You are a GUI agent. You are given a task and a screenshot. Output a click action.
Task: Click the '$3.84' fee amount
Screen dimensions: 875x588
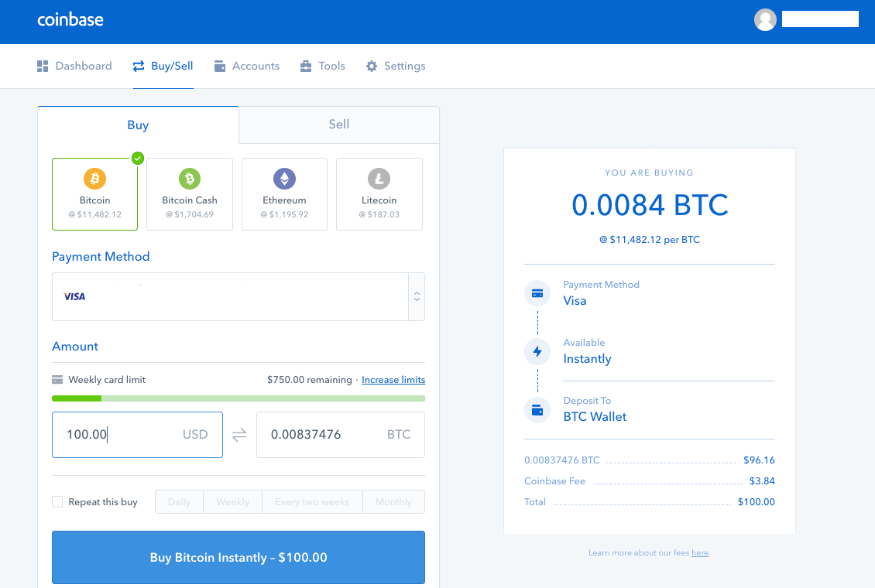point(762,481)
